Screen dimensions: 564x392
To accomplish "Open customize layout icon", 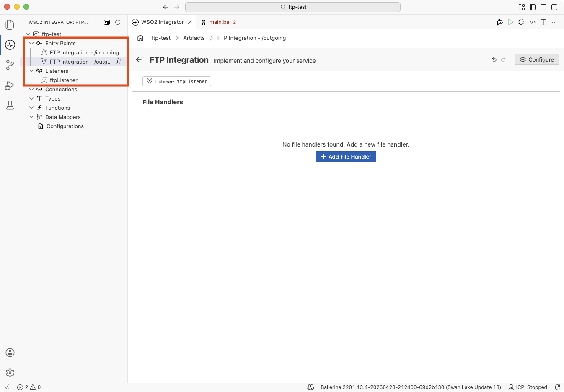I will pos(522,7).
